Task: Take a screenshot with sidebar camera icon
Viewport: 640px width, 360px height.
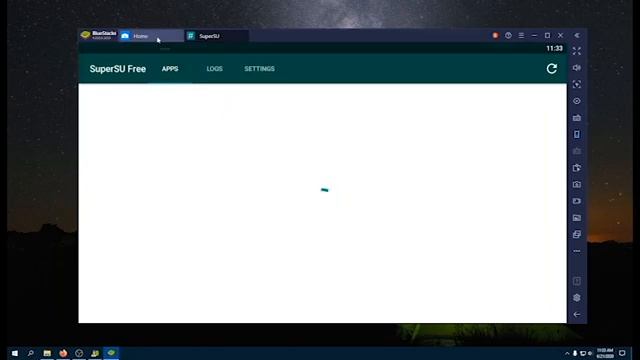Action: (577, 184)
